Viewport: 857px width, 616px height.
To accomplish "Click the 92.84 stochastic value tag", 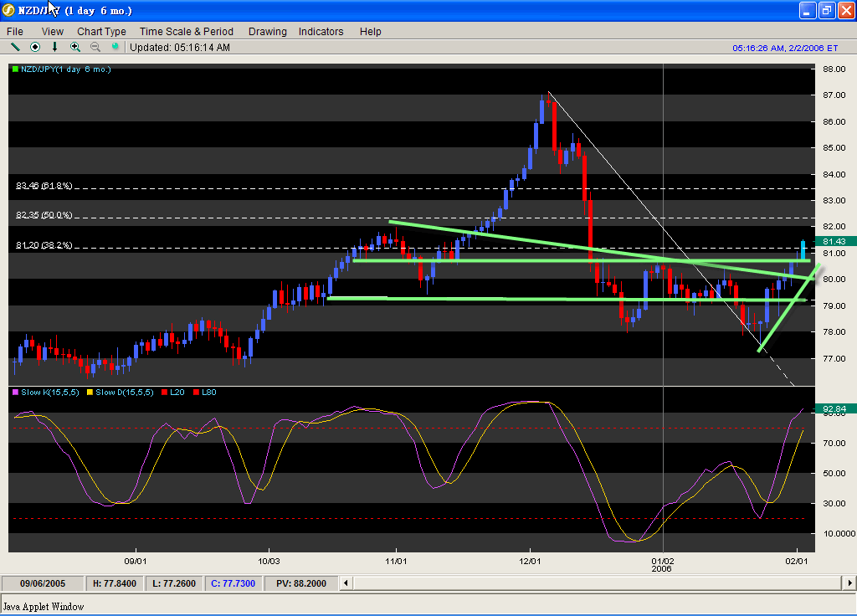I will (x=835, y=408).
